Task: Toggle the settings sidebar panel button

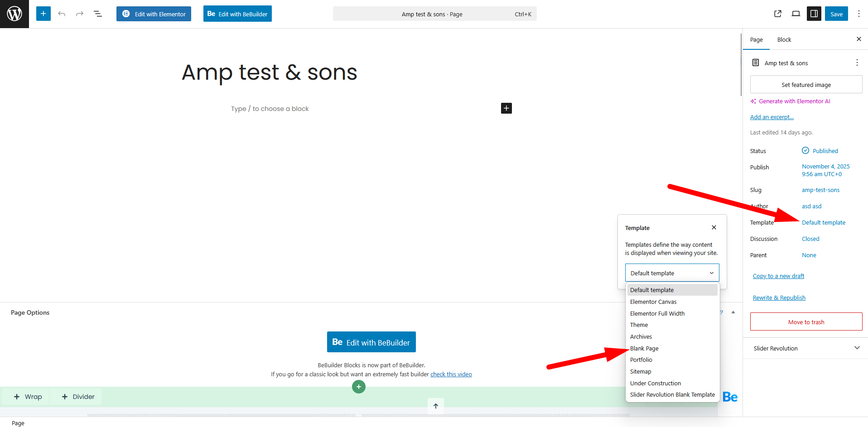Action: coord(814,14)
